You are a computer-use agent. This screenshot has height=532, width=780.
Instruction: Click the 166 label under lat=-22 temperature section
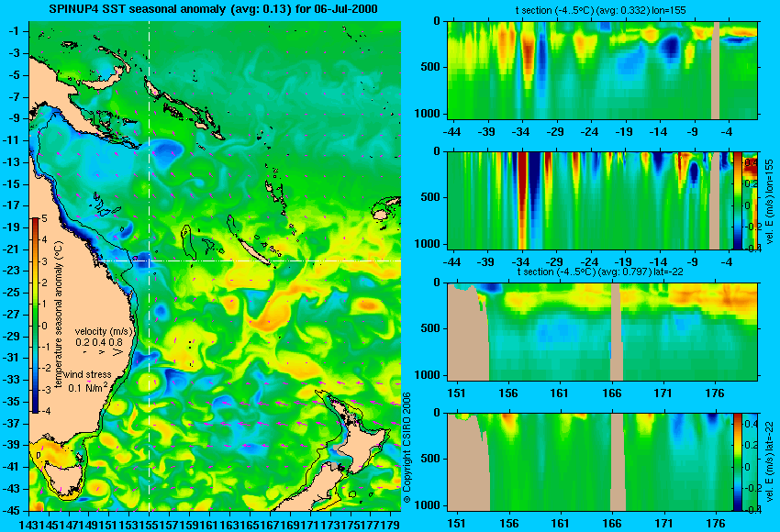pyautogui.click(x=611, y=393)
